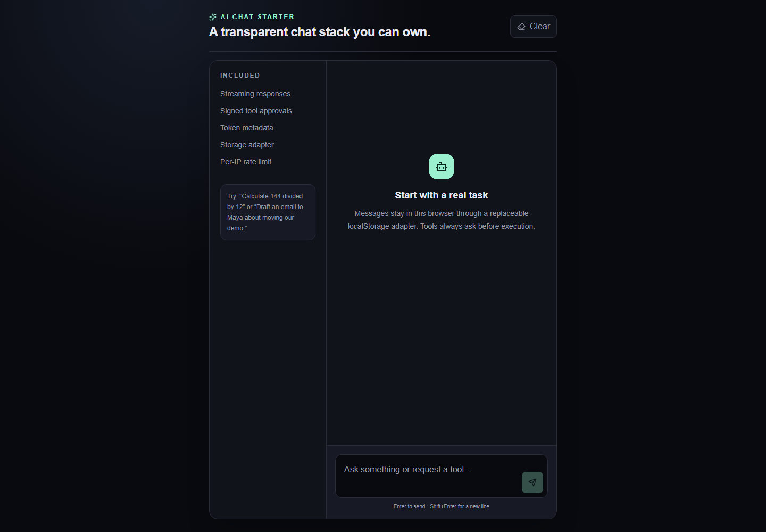Click the Enter to send hint text
The image size is (766, 532).
[442, 506]
